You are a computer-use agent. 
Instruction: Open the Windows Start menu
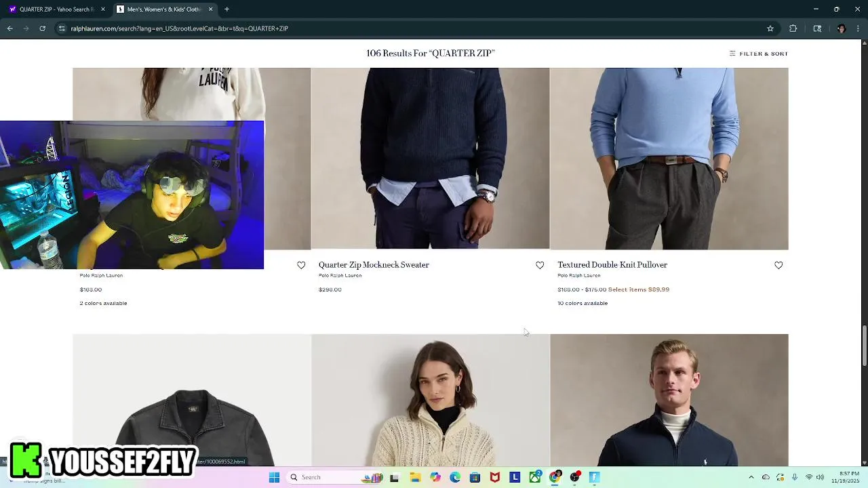coord(274,477)
